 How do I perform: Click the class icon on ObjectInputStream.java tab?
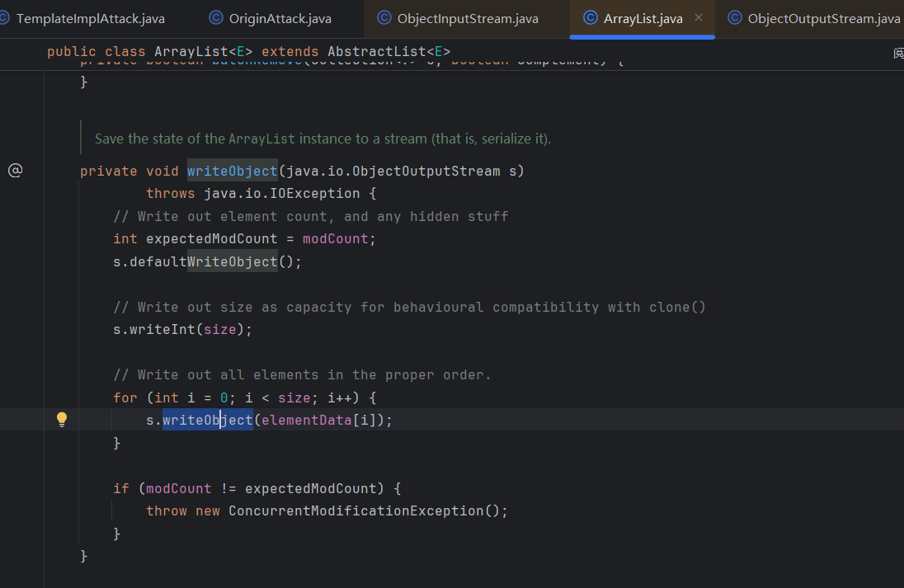point(384,18)
